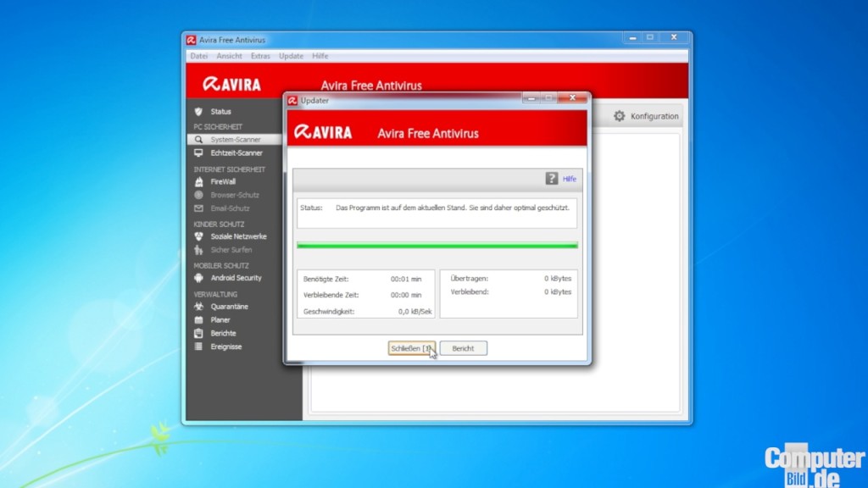
Task: Click the Geschwindigkeit value 0,0 kB/Sek
Action: 415,312
